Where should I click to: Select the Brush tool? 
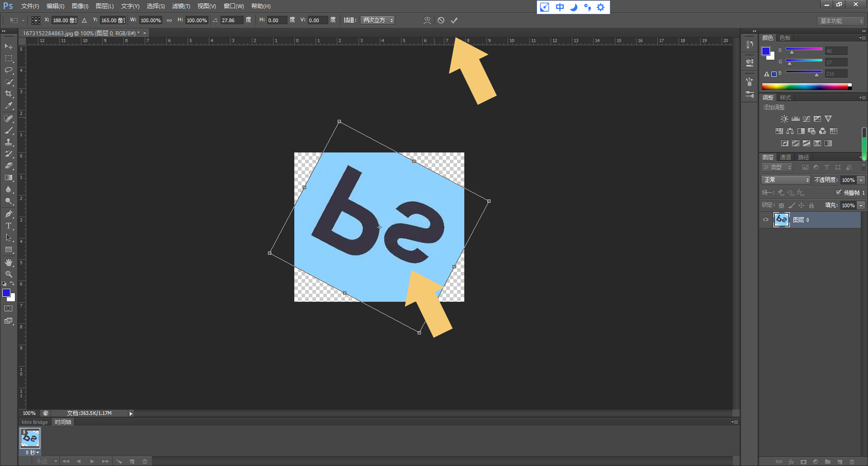tap(9, 130)
